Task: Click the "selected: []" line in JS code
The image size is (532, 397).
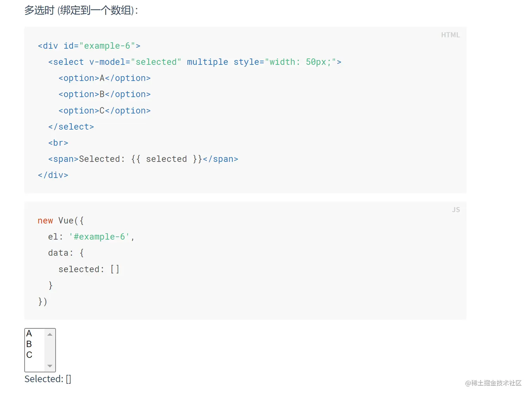Action: [x=89, y=269]
